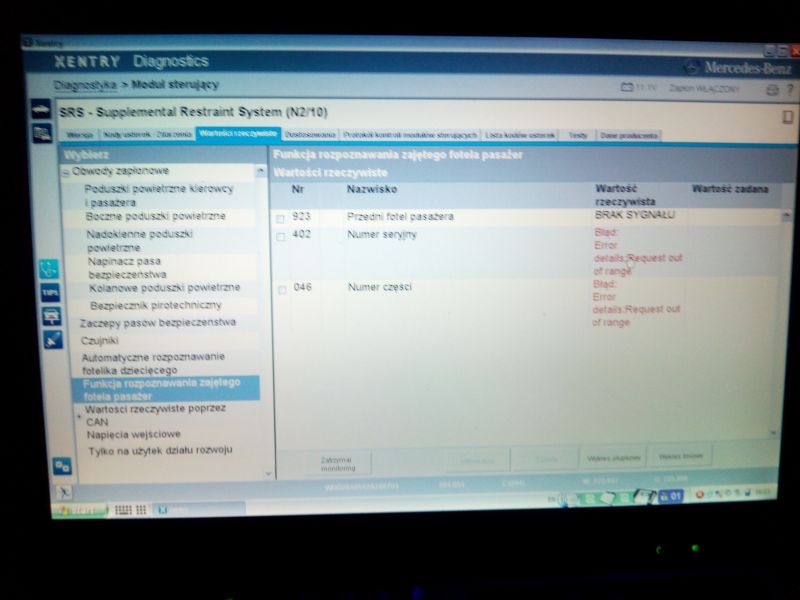Select Automatyczne rozpoznawanie fotelika dziecięcego
800x600 pixels.
(x=153, y=363)
